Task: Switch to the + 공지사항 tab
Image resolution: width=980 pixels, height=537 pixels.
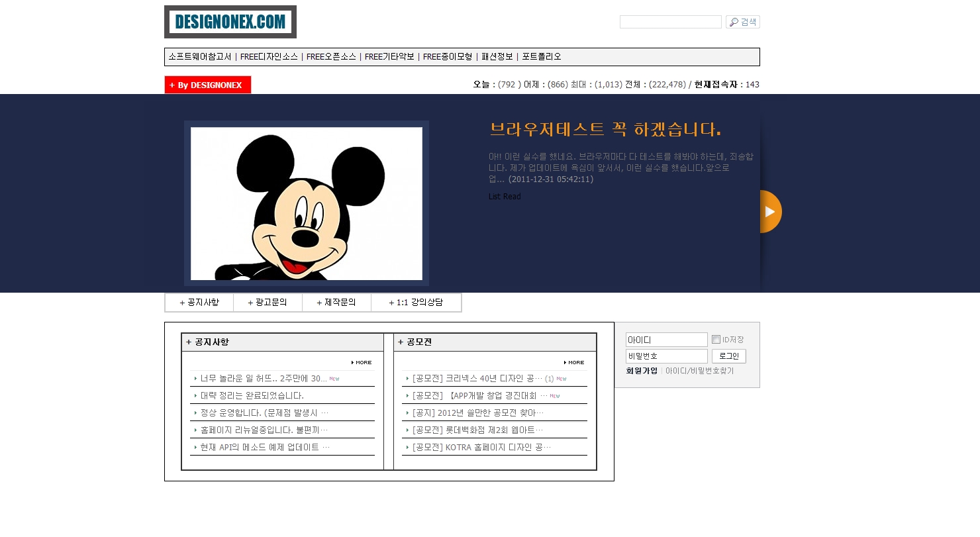Action: (199, 303)
